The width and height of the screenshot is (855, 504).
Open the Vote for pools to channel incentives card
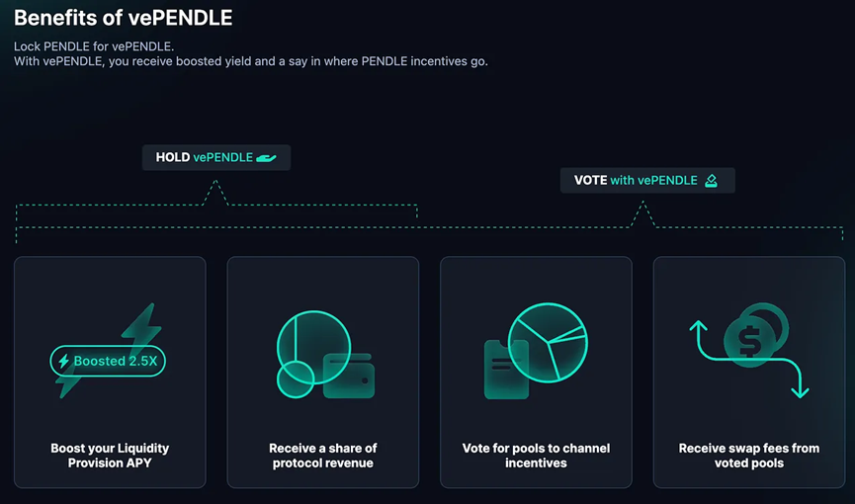pos(536,372)
